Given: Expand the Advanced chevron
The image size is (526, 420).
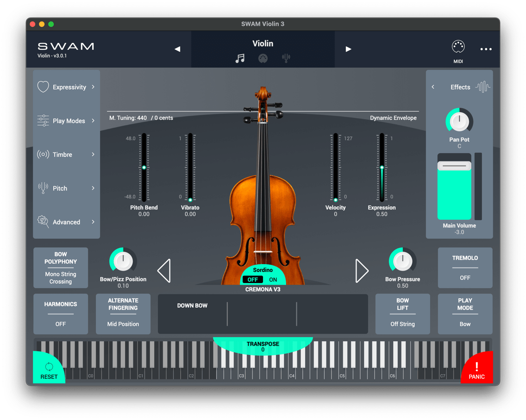Looking at the screenshot, I should 93,222.
